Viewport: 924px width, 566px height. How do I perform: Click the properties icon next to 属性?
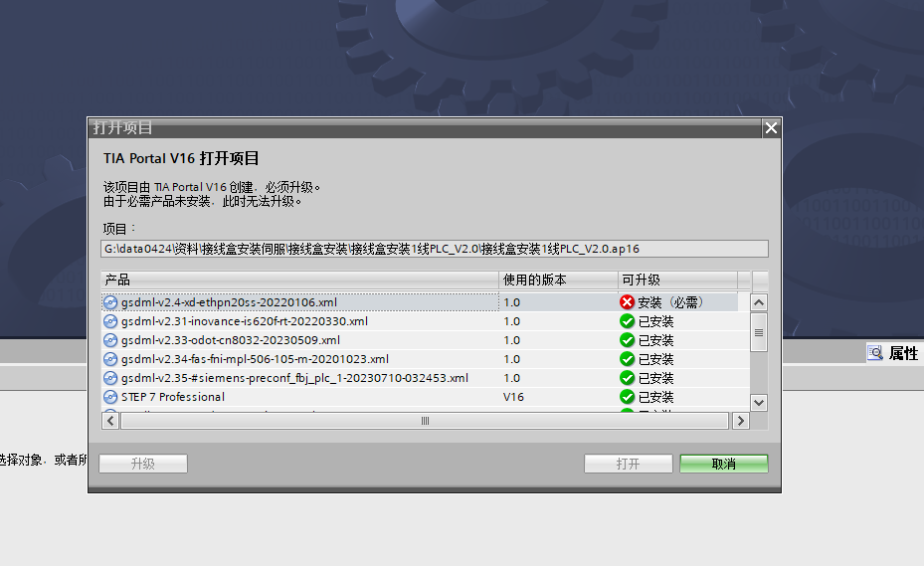(875, 353)
